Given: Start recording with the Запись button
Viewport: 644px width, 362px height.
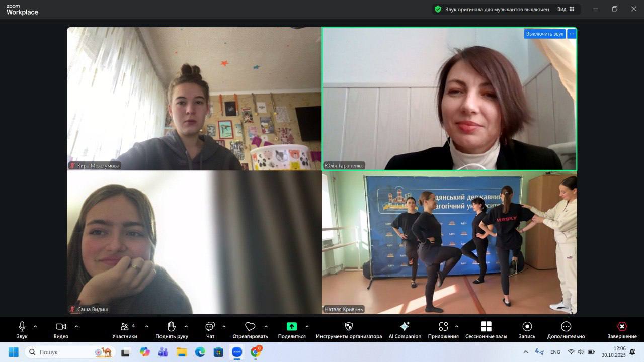Looking at the screenshot, I should pyautogui.click(x=527, y=330).
